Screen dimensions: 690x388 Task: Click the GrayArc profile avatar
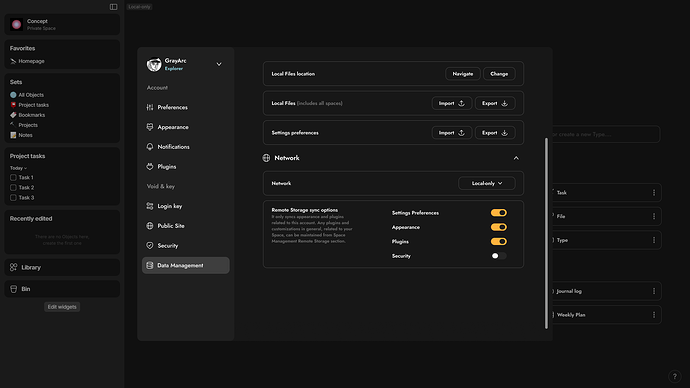point(154,64)
